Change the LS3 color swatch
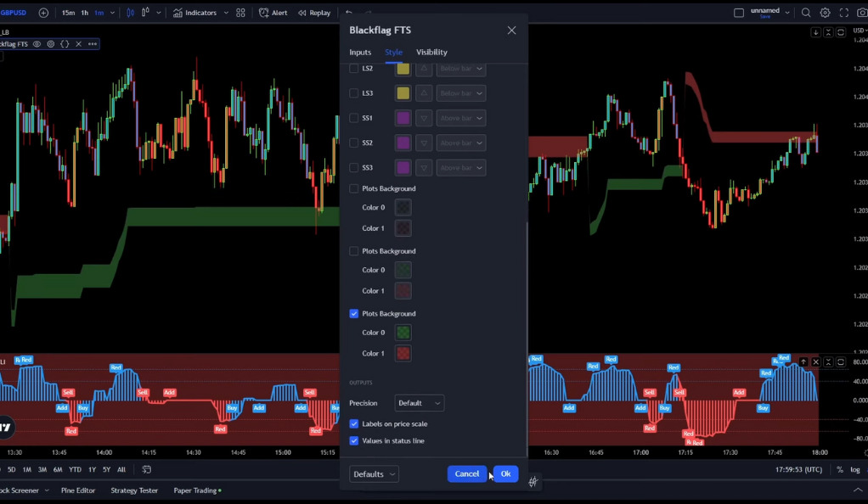Image resolution: width=868 pixels, height=504 pixels. pos(403,93)
